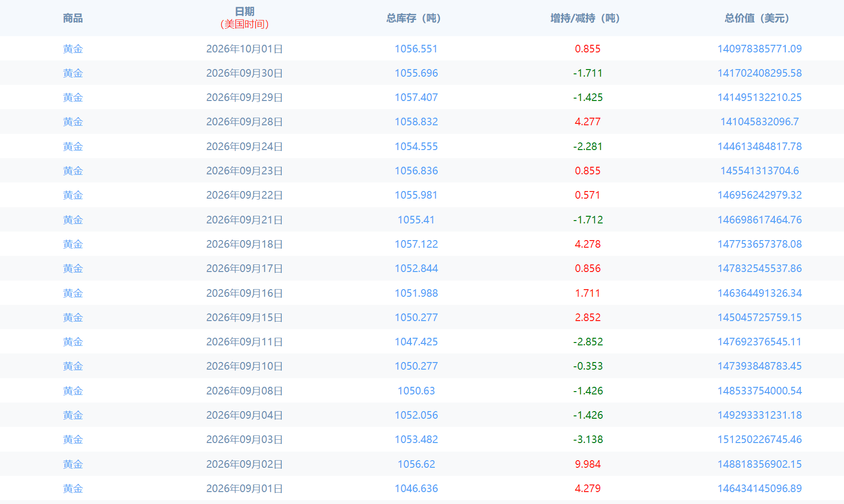Image resolution: width=844 pixels, height=504 pixels.
Task: Click the 总库存（吨）column header
Action: [x=413, y=18]
